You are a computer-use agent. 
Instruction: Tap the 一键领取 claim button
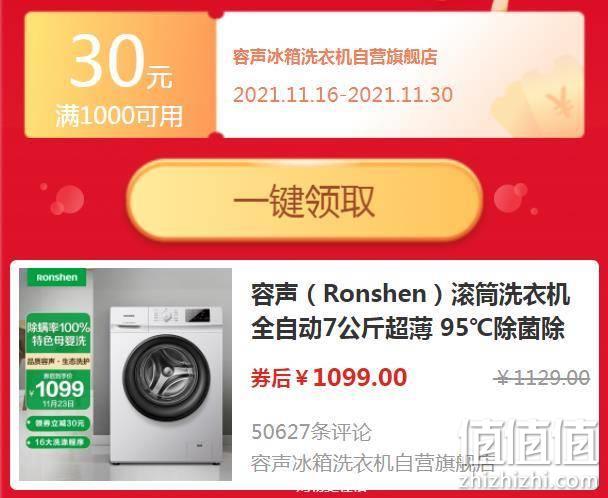(304, 200)
